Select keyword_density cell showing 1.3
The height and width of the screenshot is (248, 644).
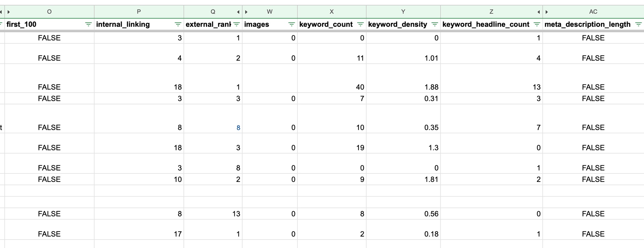coord(403,143)
